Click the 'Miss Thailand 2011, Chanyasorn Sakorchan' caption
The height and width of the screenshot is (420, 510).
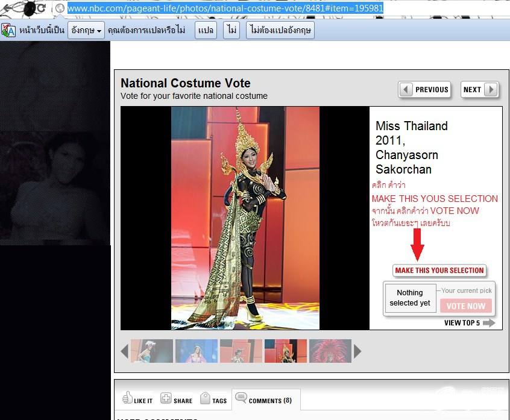click(x=412, y=148)
